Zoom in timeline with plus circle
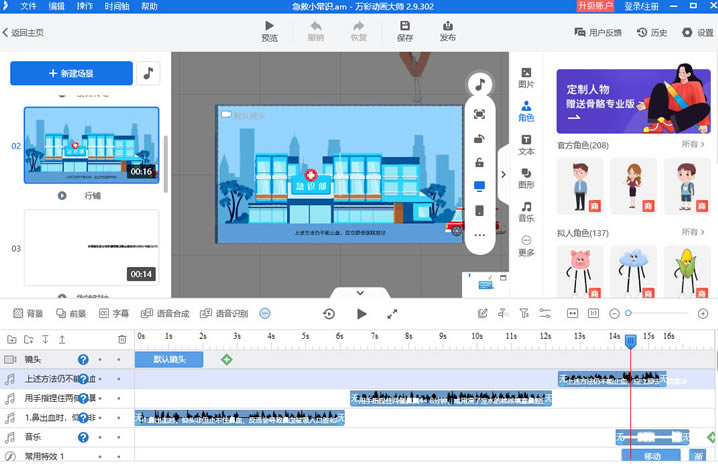The height and width of the screenshot is (468, 718). [x=703, y=314]
